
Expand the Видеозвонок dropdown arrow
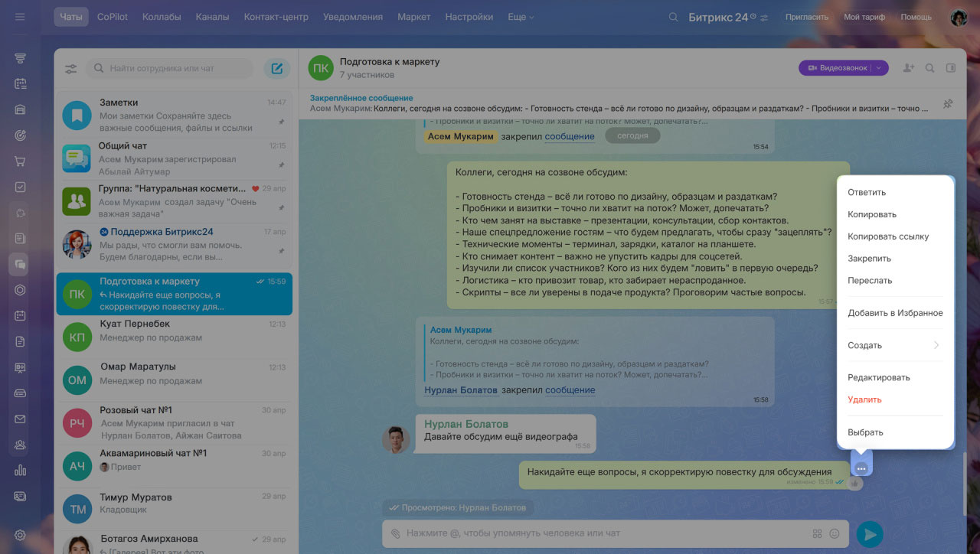click(x=879, y=68)
